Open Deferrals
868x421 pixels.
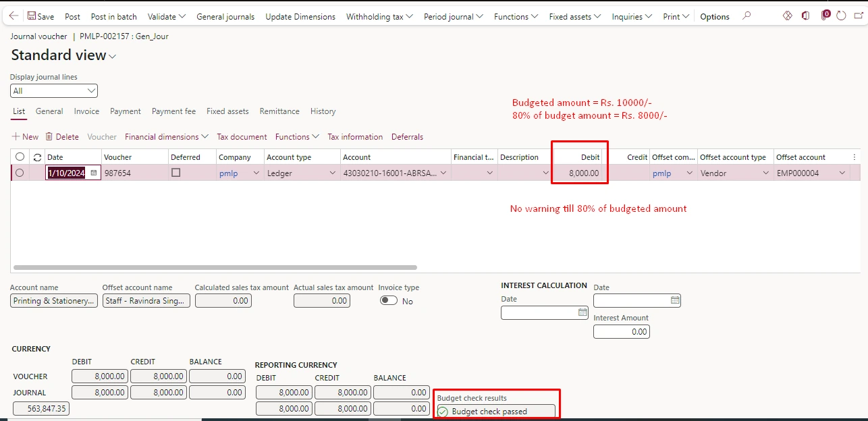(x=407, y=137)
